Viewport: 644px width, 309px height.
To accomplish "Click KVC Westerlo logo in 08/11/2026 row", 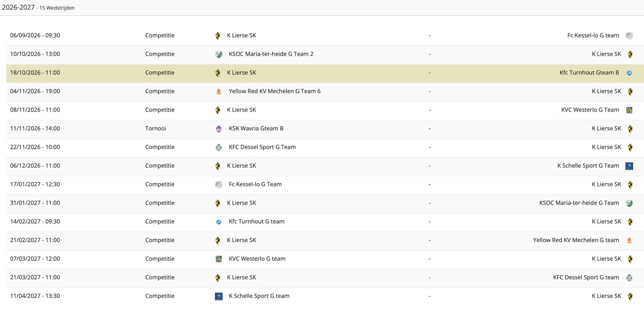I will (x=629, y=110).
